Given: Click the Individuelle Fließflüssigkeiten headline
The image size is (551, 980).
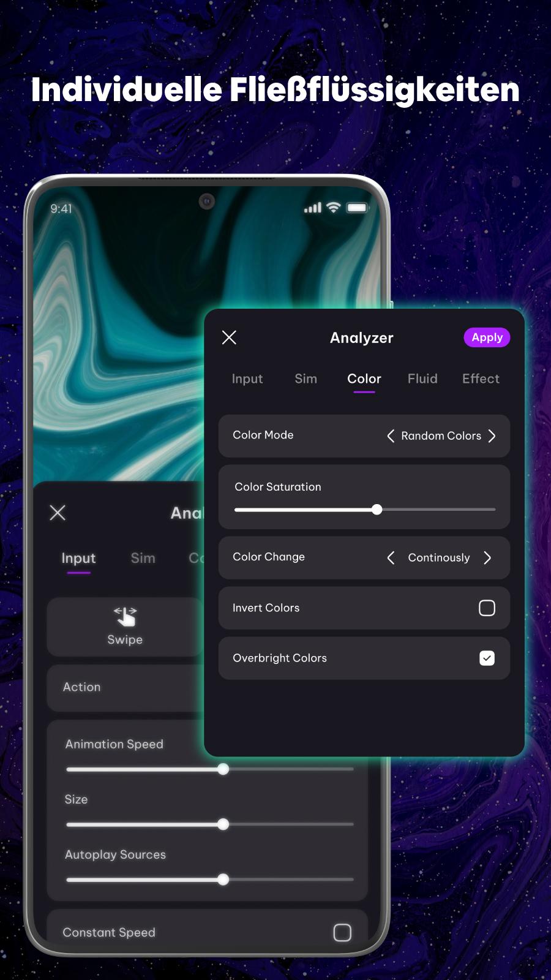Looking at the screenshot, I should click(275, 89).
